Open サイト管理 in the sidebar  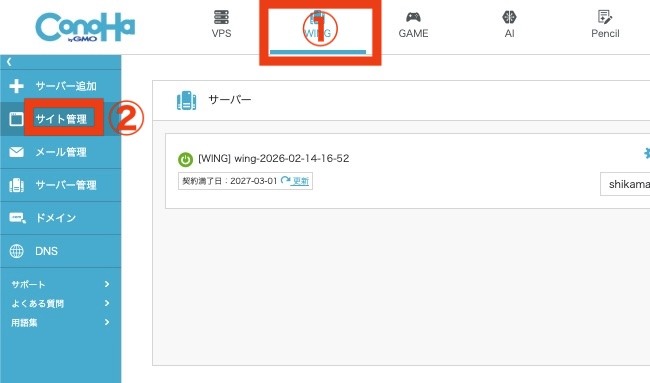tap(61, 119)
